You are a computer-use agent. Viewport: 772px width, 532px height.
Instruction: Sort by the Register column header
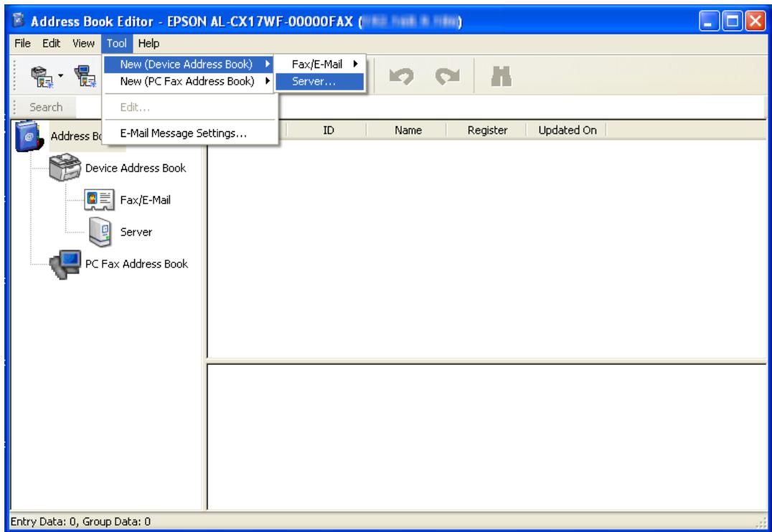point(487,130)
